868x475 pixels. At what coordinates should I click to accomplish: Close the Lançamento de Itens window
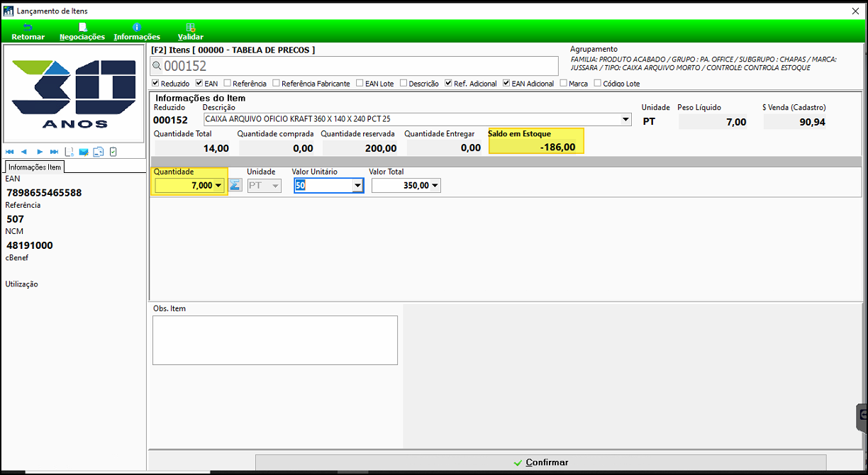pyautogui.click(x=855, y=11)
